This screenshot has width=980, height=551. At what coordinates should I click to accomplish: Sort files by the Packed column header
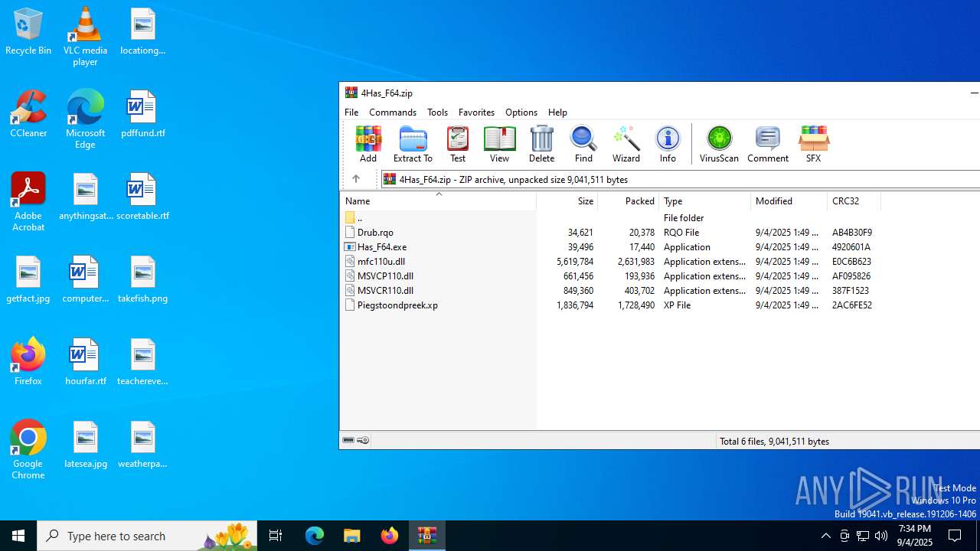[x=629, y=201]
